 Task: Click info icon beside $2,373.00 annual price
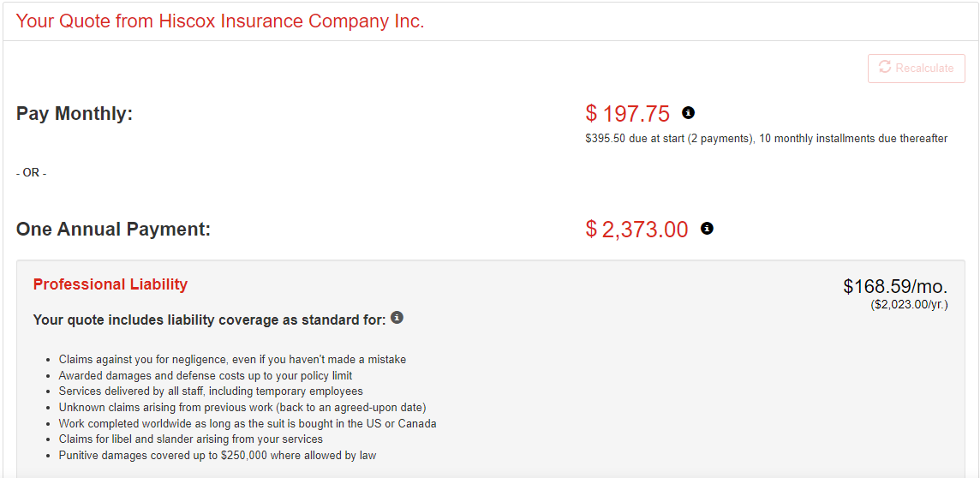point(707,229)
